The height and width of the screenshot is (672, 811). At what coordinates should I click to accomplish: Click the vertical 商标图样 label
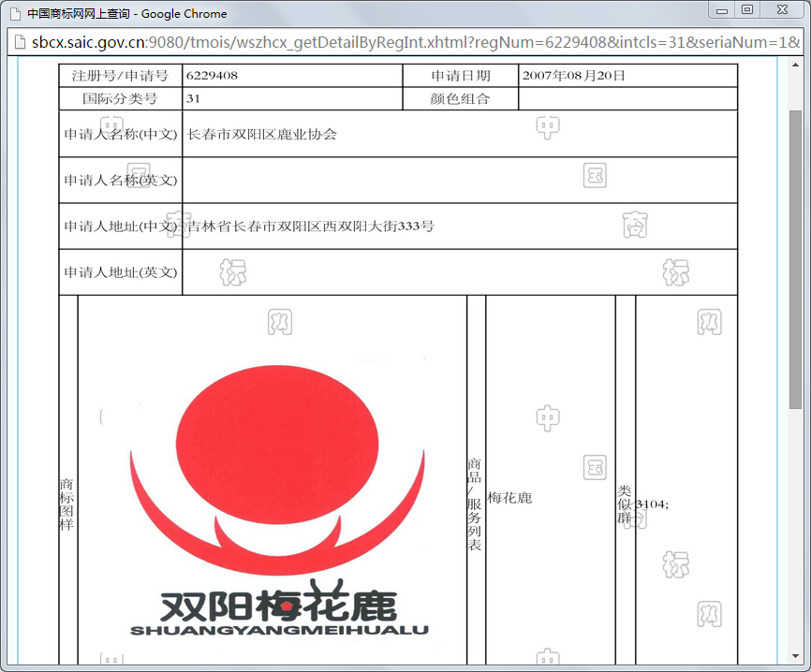point(66,504)
